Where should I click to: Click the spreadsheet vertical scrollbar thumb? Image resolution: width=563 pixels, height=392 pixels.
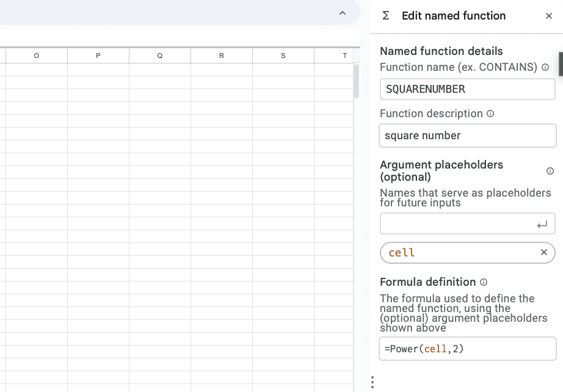(x=357, y=81)
